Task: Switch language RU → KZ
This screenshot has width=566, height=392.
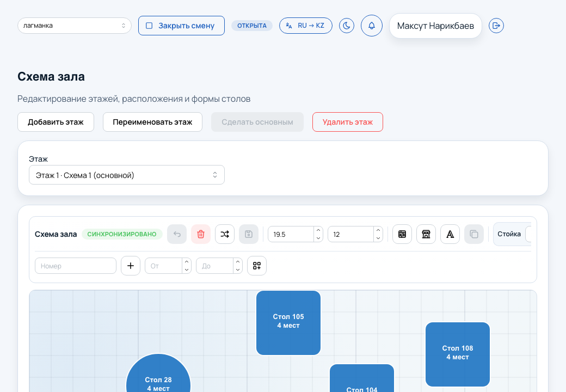Action: click(306, 26)
